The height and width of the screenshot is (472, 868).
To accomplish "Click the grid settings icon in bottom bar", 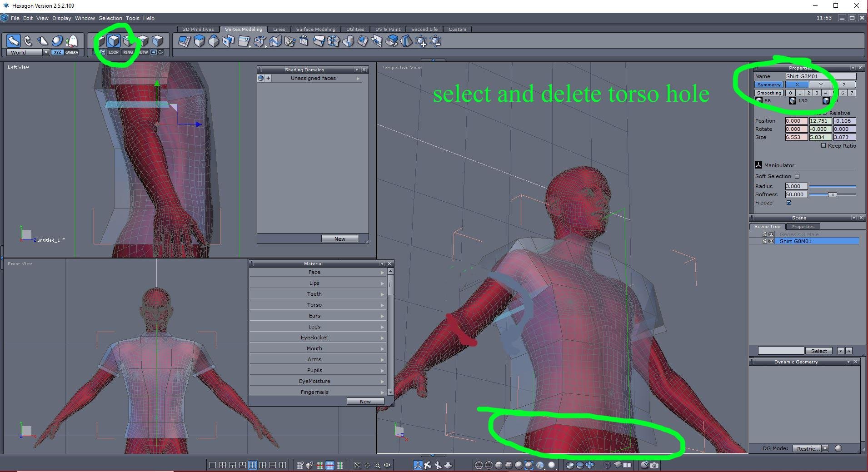I will 299,465.
